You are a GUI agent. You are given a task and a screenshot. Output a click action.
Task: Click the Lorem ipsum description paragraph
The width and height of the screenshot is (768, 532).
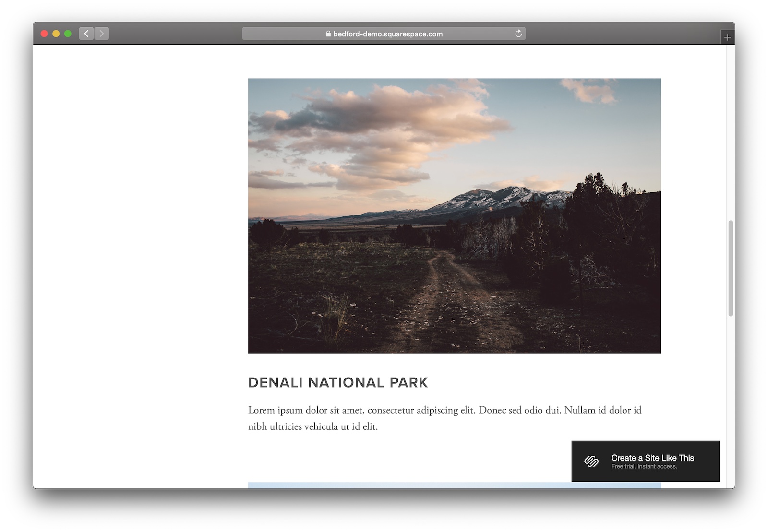[x=444, y=418]
